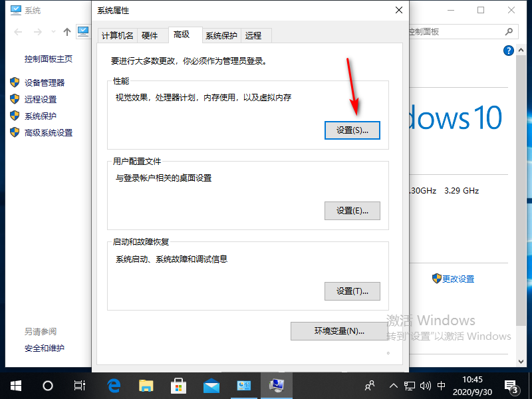The image size is (532, 399).
Task: Open the Mail app from the taskbar
Action: click(x=211, y=385)
